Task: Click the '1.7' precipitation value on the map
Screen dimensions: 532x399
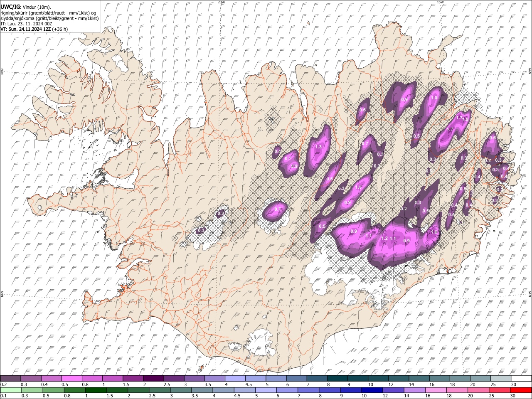Action: [459, 118]
